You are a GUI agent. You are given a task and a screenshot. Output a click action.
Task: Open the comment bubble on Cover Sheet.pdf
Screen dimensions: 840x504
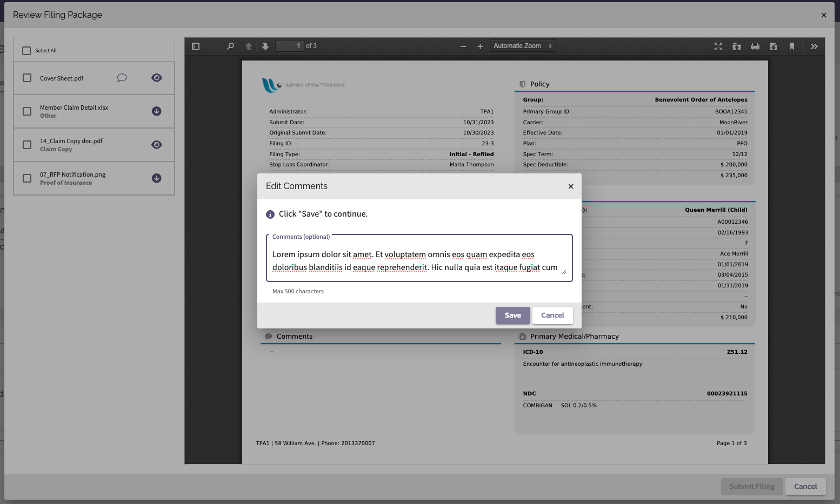coord(122,78)
